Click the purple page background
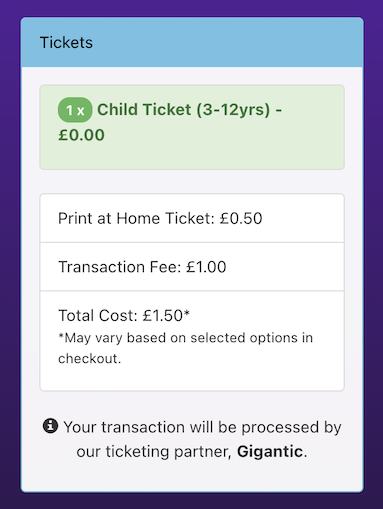 pyautogui.click(x=9, y=253)
